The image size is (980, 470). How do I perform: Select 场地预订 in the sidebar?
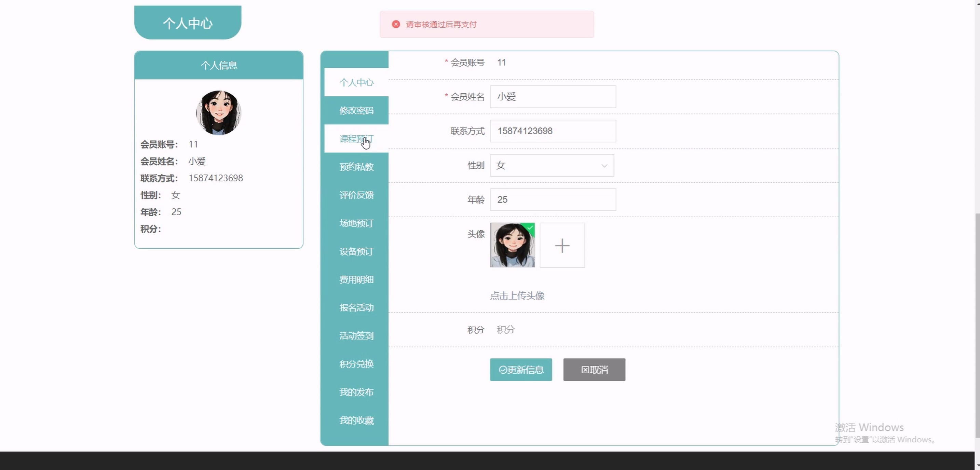[x=356, y=223]
